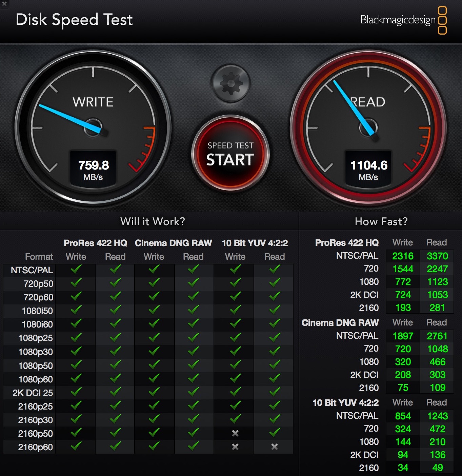Click the 1080i50 Cinema DNG RAW read checkmark
The image size is (462, 476).
(x=193, y=310)
